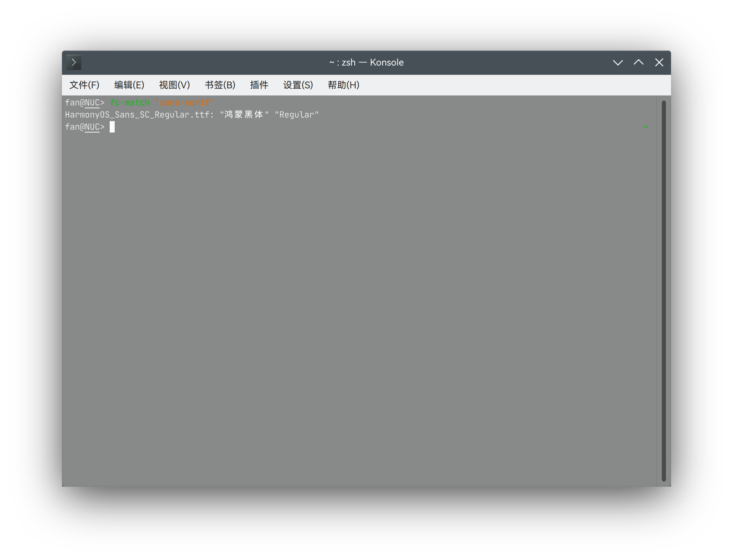Image resolution: width=733 pixels, height=560 pixels.
Task: Minimize the Konsole window
Action: 618,63
